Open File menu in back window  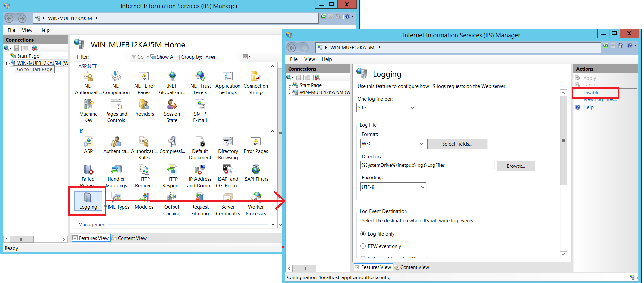coord(11,30)
